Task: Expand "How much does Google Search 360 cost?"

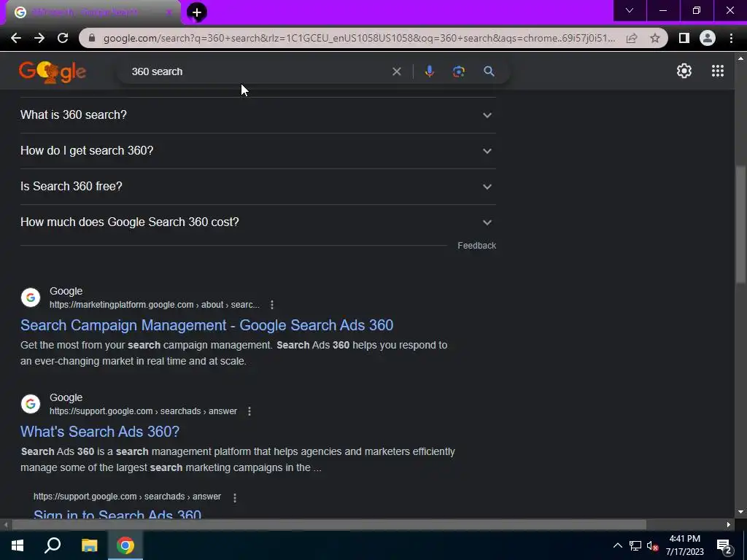Action: click(258, 222)
